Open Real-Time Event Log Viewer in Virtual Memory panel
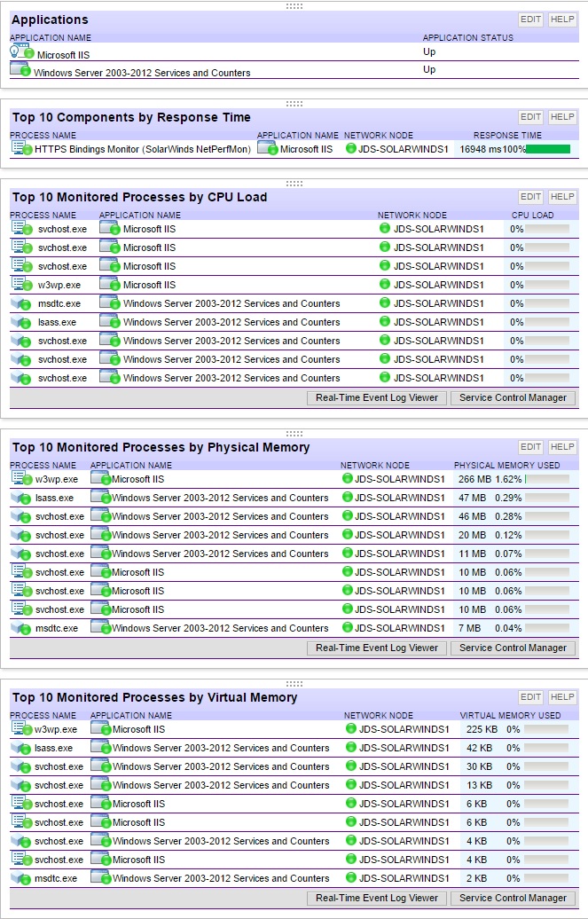 pyautogui.click(x=377, y=899)
